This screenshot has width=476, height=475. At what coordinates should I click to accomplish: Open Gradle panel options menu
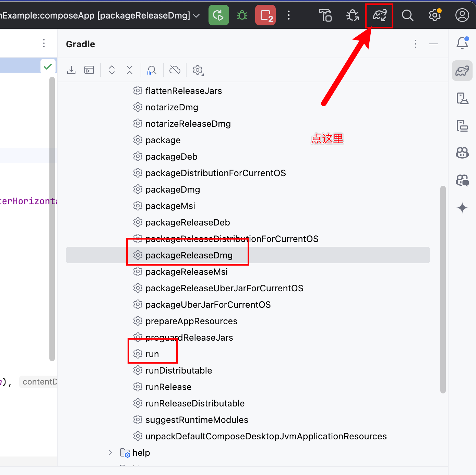click(416, 44)
